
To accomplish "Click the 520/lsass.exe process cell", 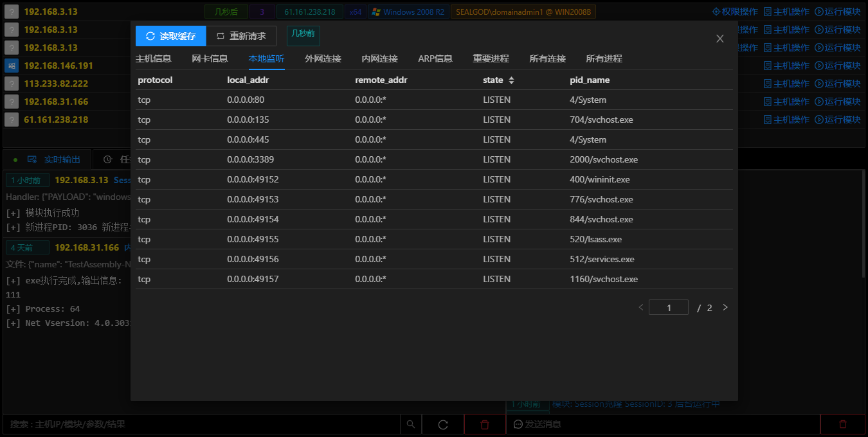I will tap(596, 239).
